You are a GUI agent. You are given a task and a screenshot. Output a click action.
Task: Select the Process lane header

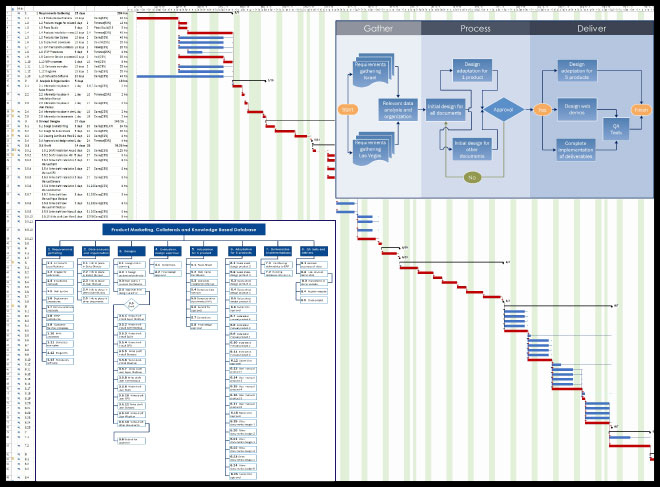click(475, 28)
